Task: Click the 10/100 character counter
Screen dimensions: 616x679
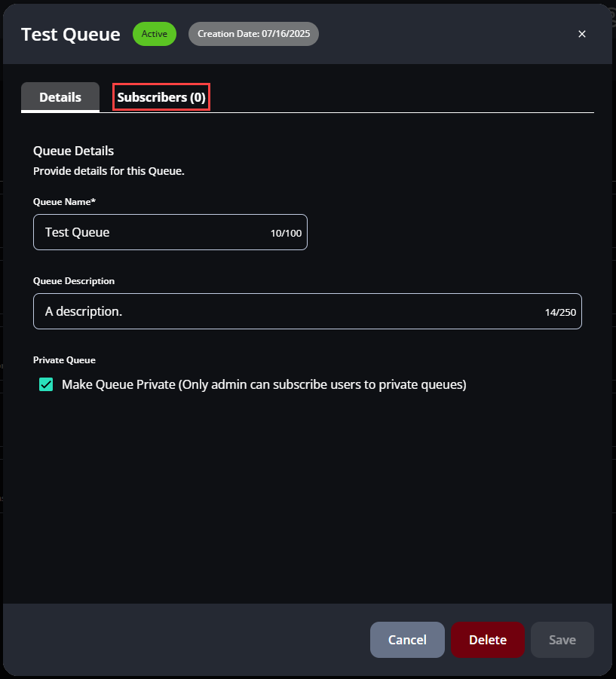Action: pos(286,233)
